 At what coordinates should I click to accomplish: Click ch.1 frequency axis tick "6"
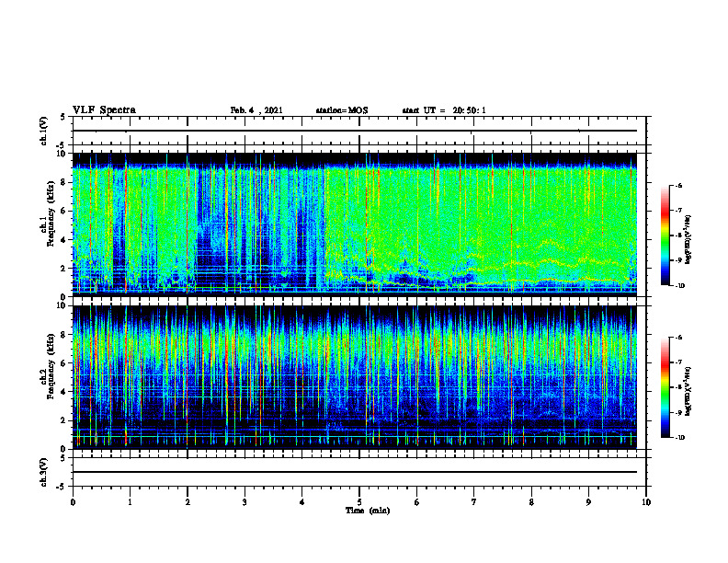pyautogui.click(x=63, y=211)
